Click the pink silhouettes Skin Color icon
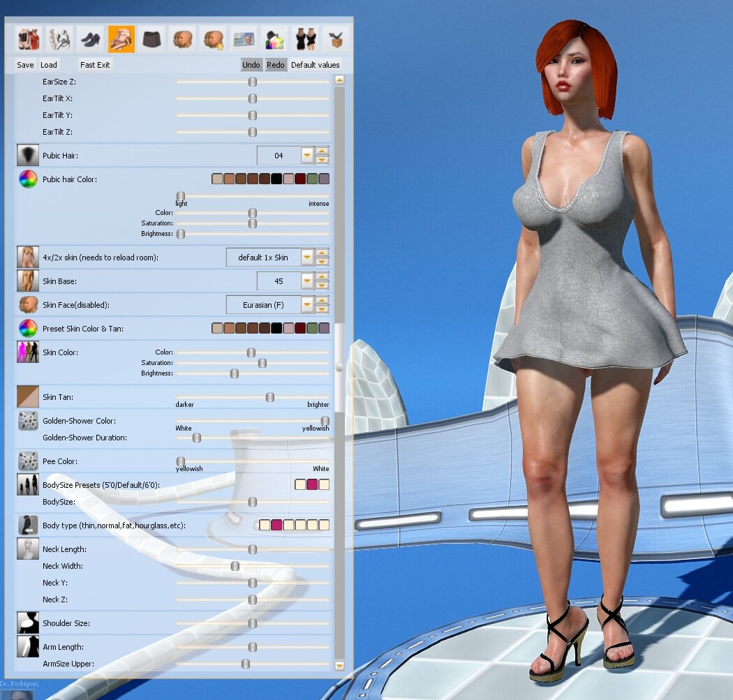The height and width of the screenshot is (700, 733). click(x=28, y=352)
